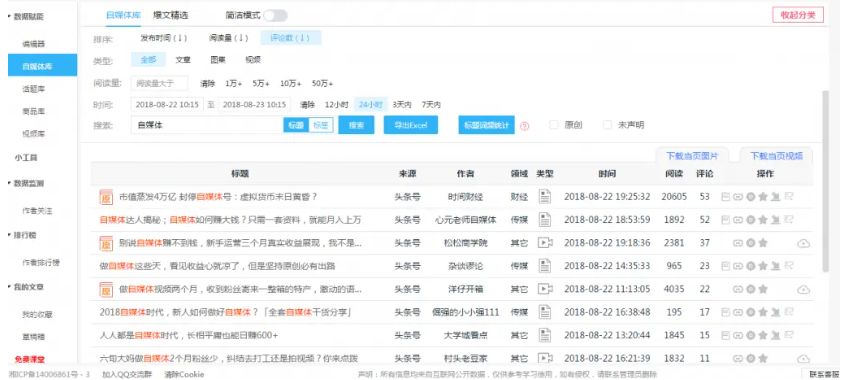
Task: Open 联系客服 support button
Action: pos(823,374)
